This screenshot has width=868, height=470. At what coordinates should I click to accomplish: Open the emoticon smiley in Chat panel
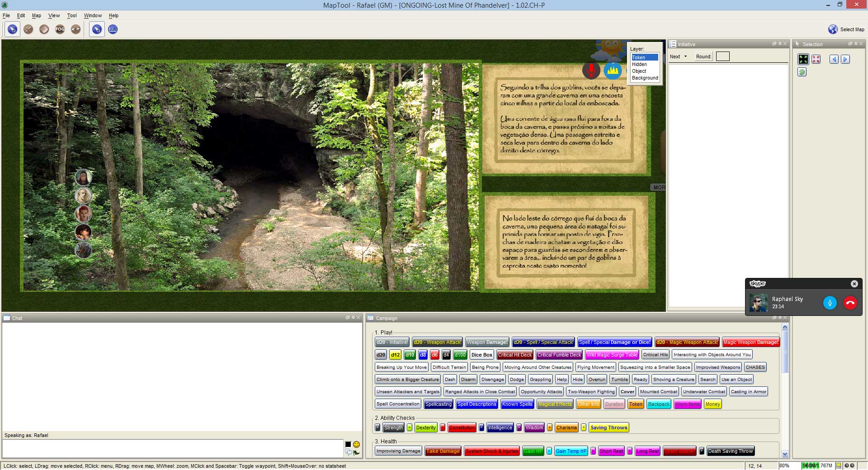356,444
